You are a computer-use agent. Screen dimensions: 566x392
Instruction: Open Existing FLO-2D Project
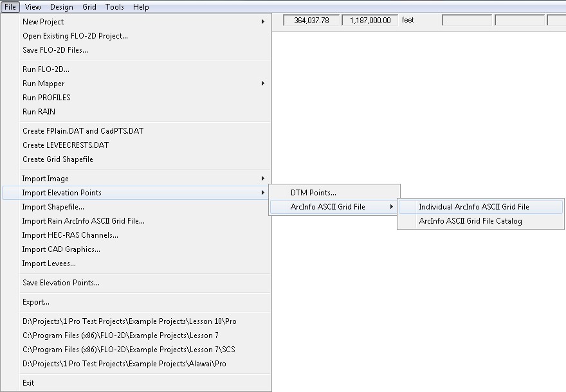(x=75, y=36)
